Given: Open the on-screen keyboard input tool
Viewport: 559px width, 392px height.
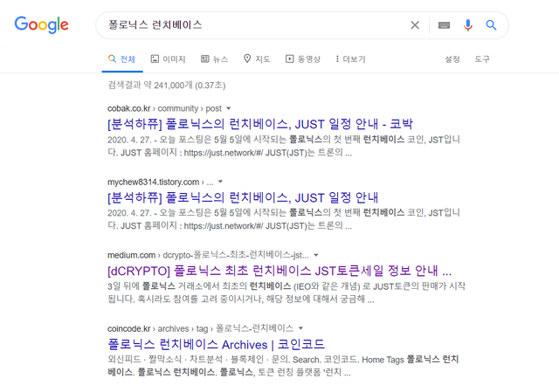Looking at the screenshot, I should point(444,25).
